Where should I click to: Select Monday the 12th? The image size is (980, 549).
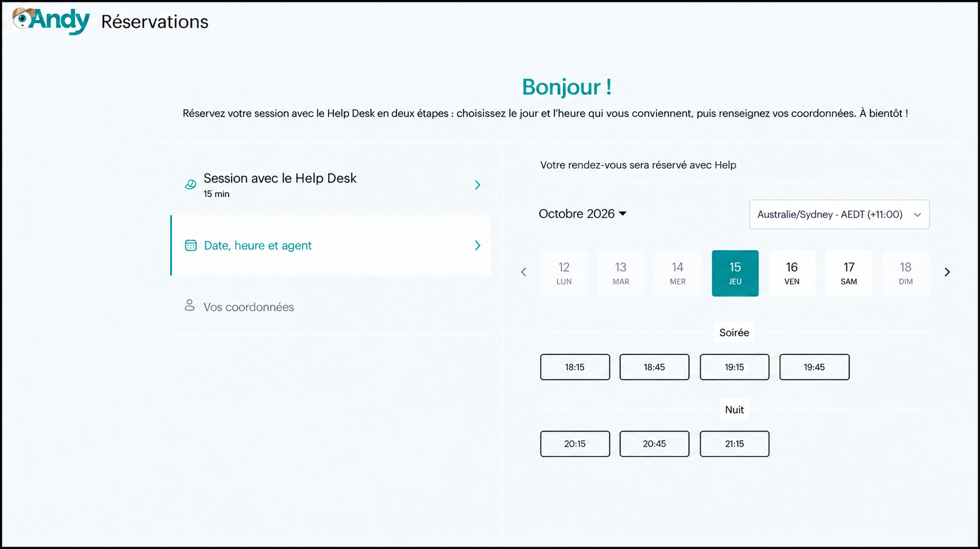click(564, 273)
